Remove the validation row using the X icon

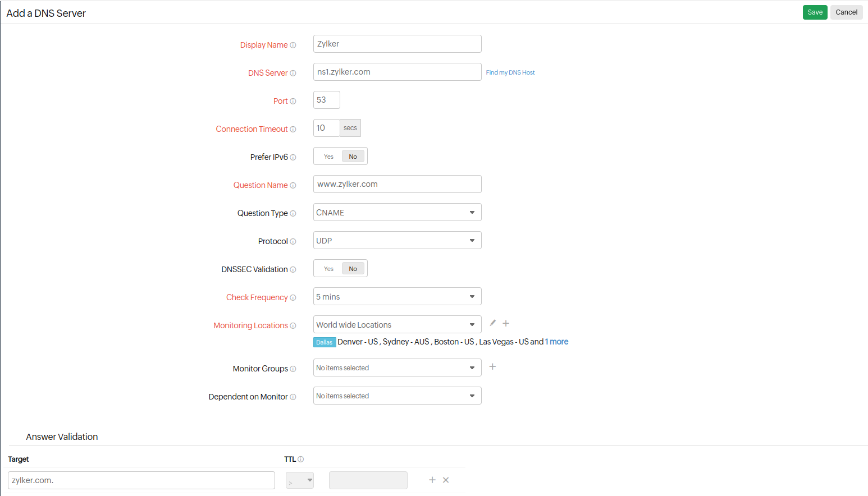coord(446,480)
